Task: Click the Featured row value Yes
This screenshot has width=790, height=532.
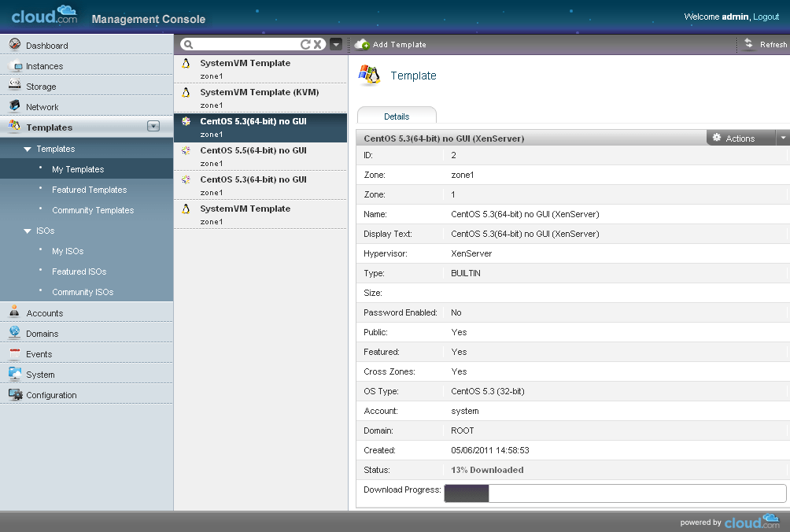Action: coord(459,352)
